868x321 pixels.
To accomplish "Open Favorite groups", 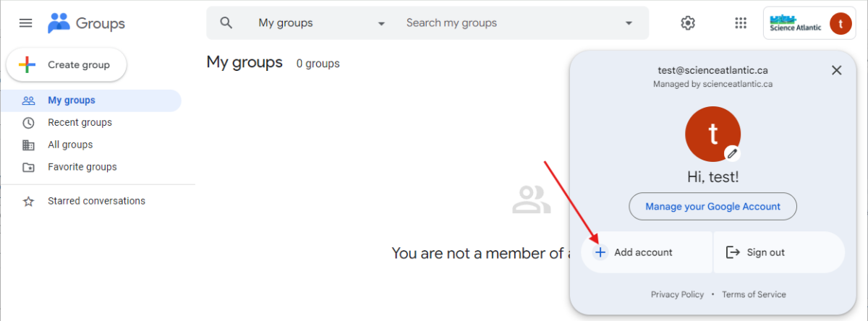I will pos(82,167).
